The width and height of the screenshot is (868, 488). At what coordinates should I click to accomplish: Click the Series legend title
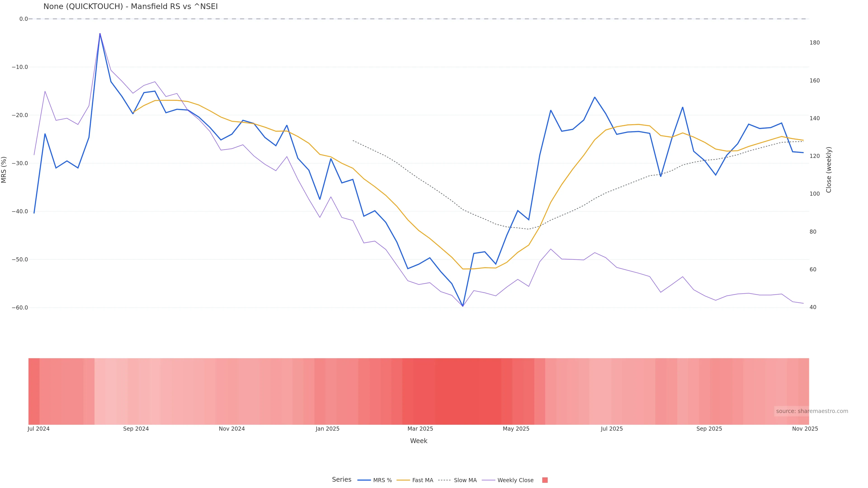coord(341,480)
